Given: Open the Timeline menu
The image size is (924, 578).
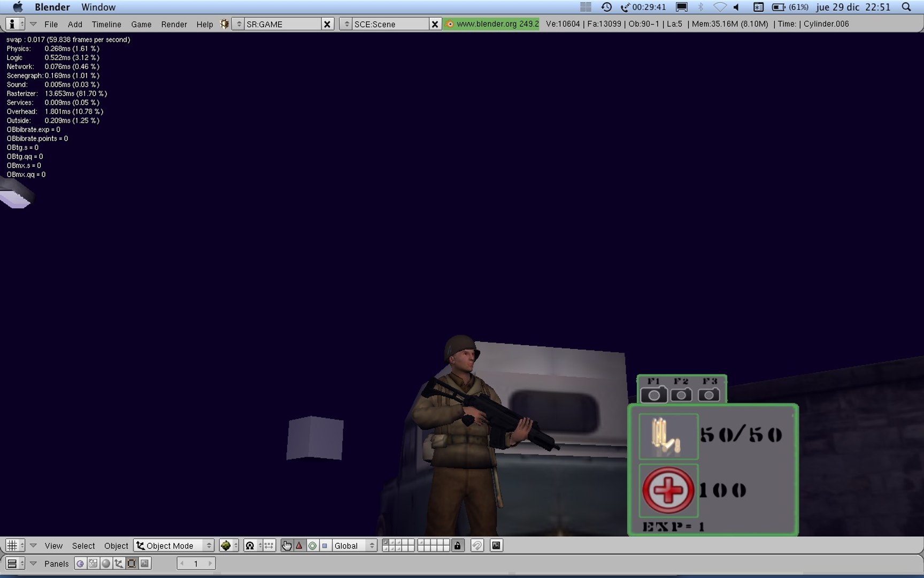Looking at the screenshot, I should point(106,24).
